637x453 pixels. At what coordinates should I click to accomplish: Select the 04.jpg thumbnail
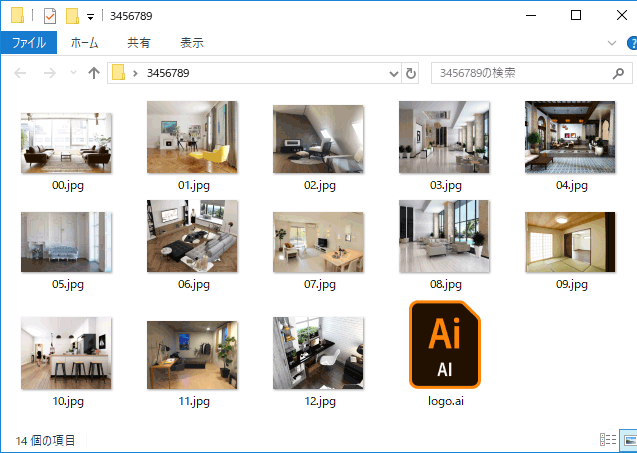[x=570, y=137]
